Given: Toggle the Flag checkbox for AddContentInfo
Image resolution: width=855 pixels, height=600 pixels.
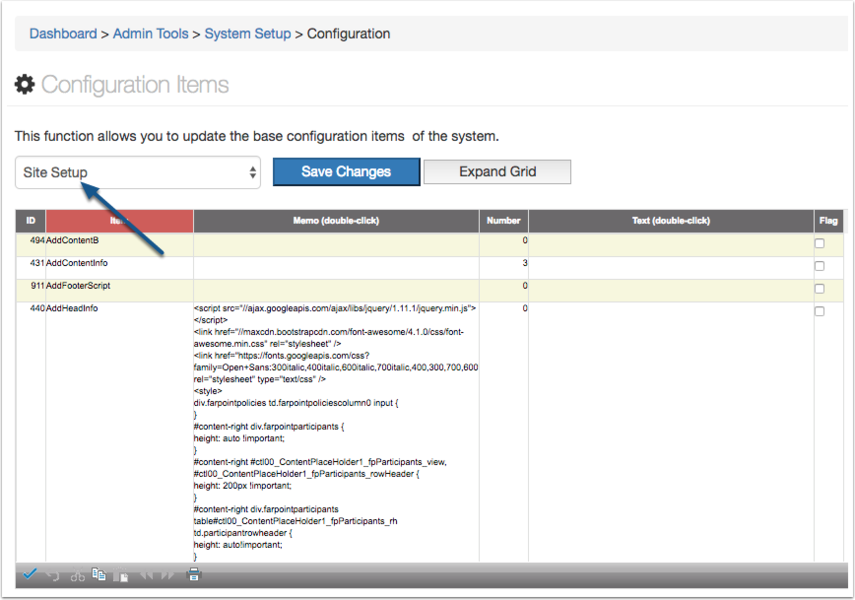Looking at the screenshot, I should (x=819, y=266).
